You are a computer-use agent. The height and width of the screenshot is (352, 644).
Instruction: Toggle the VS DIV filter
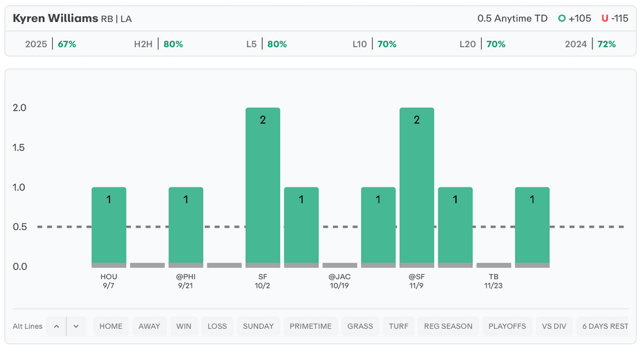(554, 326)
